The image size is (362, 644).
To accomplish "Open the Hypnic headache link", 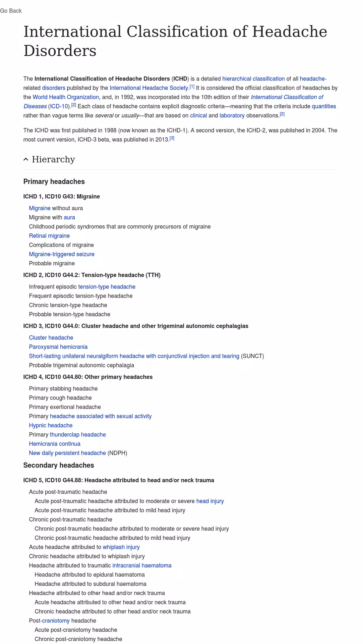I will pyautogui.click(x=51, y=425).
